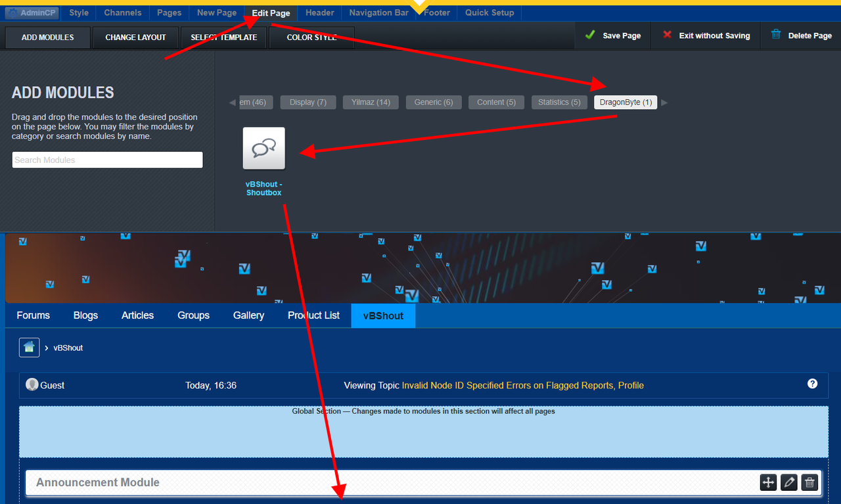Screen dimensions: 841x504
Task: Open the Channels menu
Action: 123,12
